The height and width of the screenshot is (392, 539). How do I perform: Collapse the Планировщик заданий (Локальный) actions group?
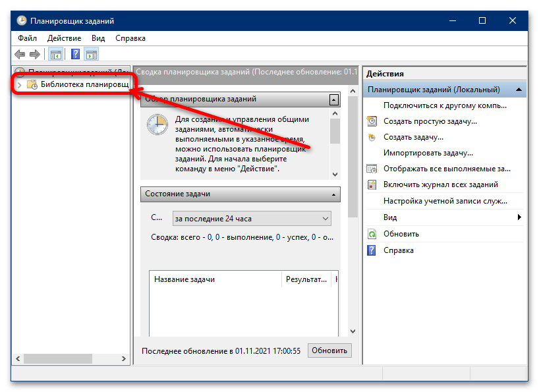click(x=520, y=90)
